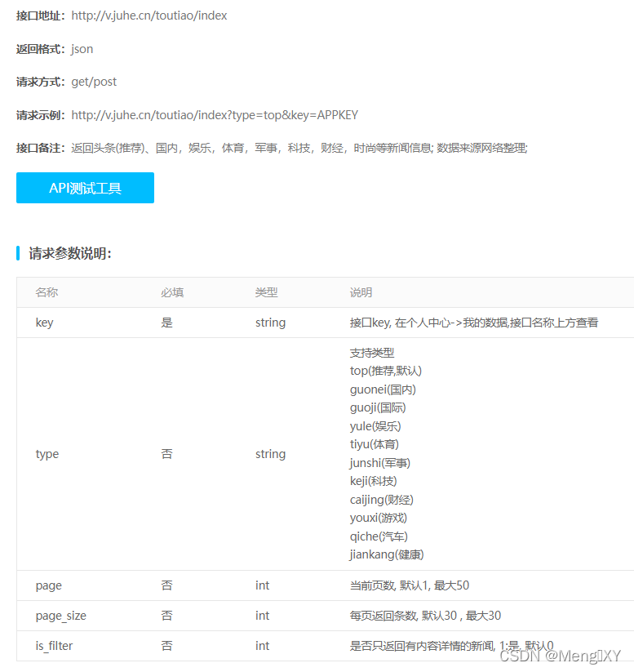Click the 否 required value in is_filter row
The height and width of the screenshot is (672, 634).
point(166,646)
